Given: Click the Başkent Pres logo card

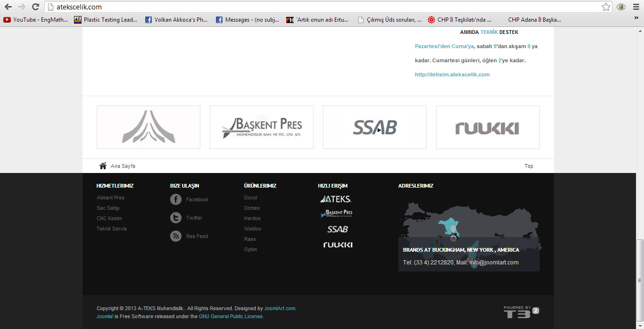Looking at the screenshot, I should pos(262,127).
